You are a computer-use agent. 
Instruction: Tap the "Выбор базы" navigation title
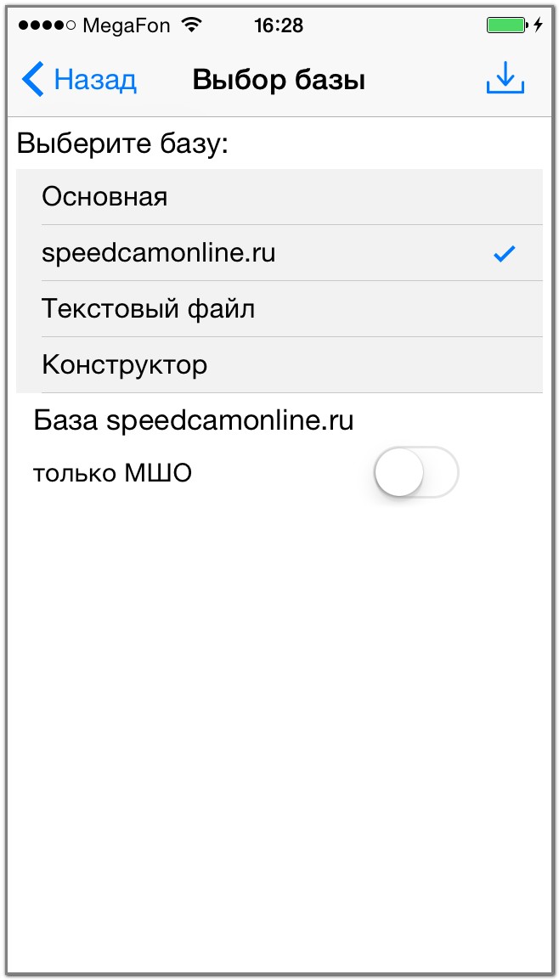coord(279,80)
